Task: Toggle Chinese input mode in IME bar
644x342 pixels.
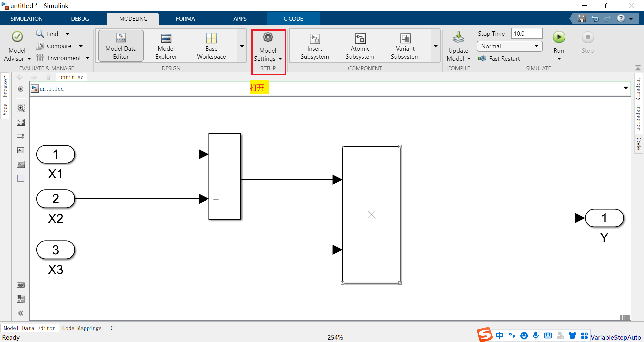Action: click(x=499, y=335)
